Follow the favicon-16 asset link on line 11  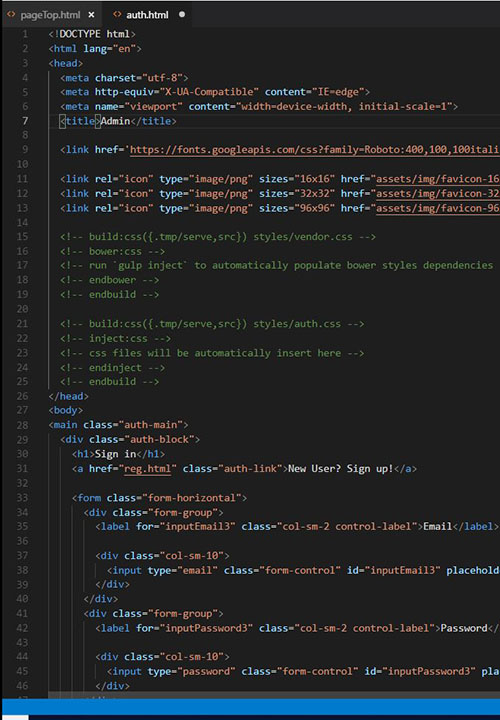pos(438,179)
